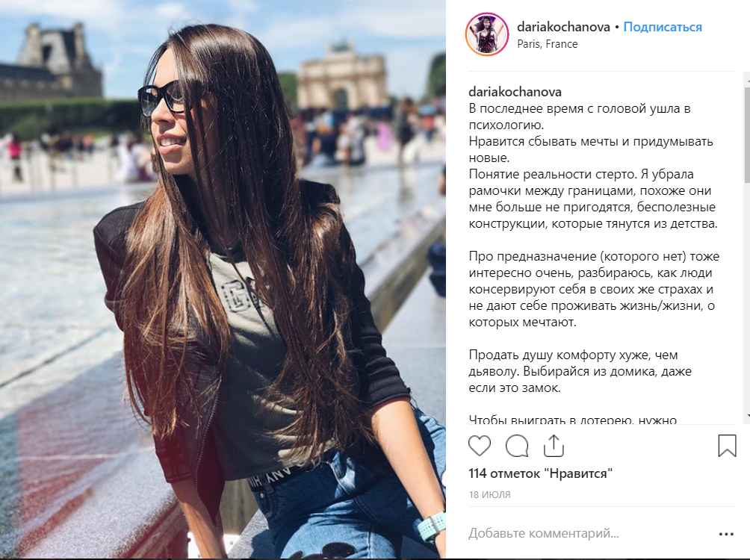Save the post with the bookmark icon

(727, 445)
